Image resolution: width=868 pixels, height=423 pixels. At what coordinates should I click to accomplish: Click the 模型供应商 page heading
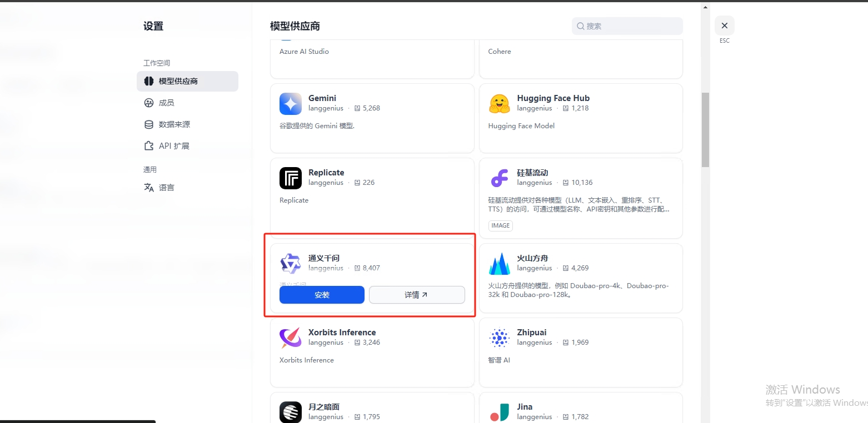click(295, 26)
